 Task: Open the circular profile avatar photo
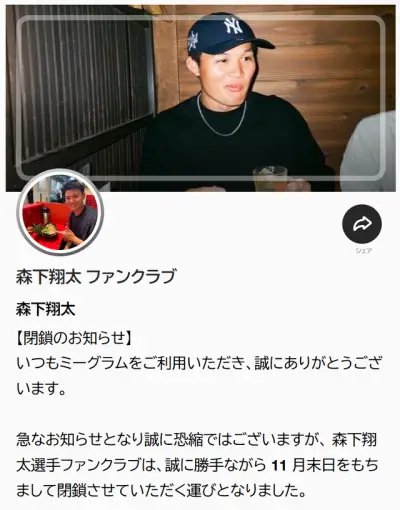click(x=60, y=212)
